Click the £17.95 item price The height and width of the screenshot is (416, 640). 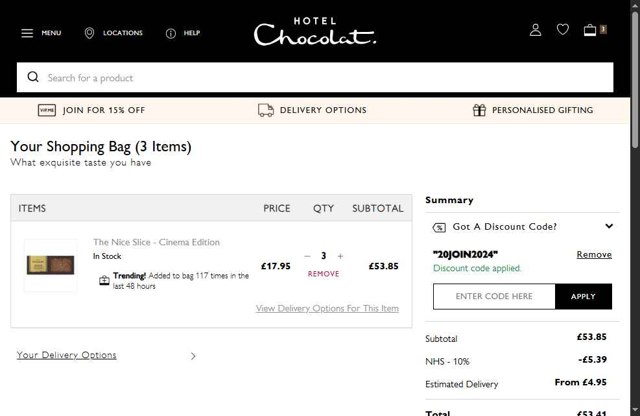coord(276,266)
